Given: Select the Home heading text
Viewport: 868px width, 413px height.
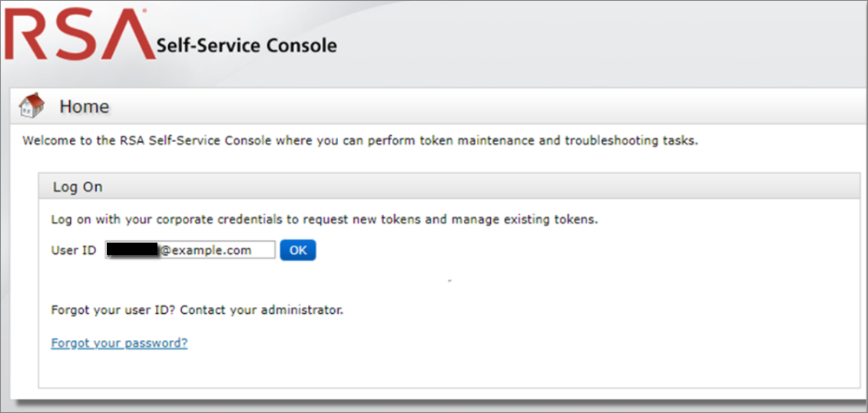Looking at the screenshot, I should point(84,106).
